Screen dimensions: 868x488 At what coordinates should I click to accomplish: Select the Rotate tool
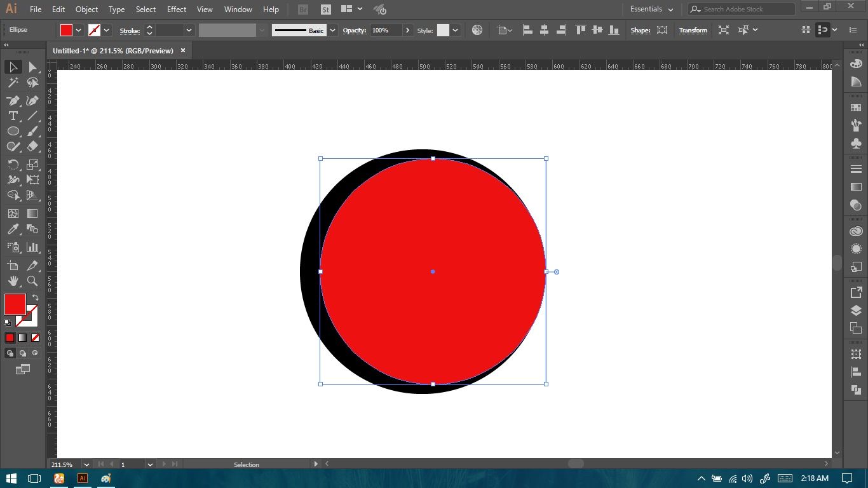tap(13, 165)
